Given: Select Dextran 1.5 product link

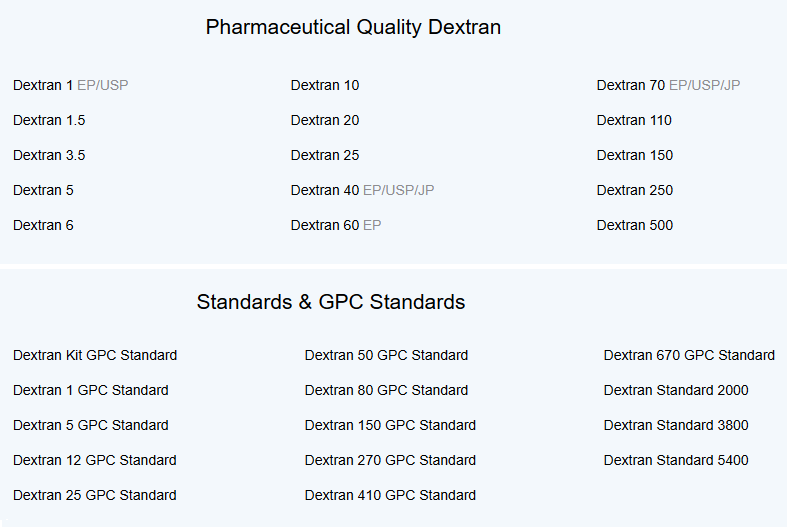Looking at the screenshot, I should point(49,120).
